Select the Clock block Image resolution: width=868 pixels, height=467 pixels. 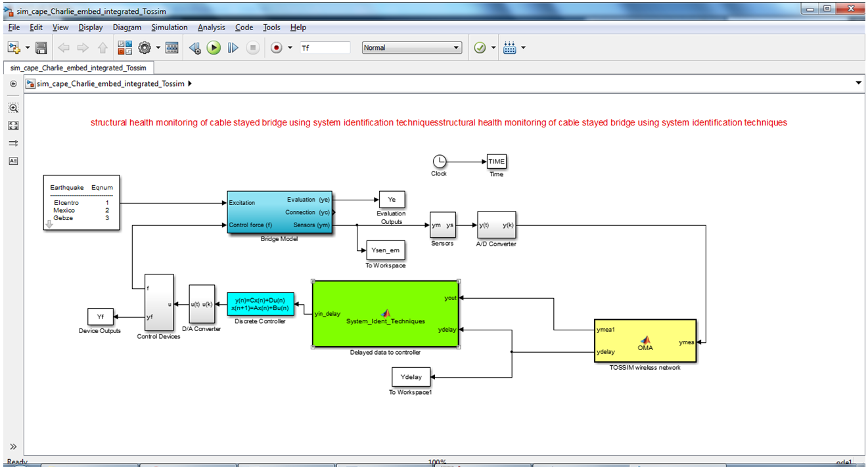439,162
